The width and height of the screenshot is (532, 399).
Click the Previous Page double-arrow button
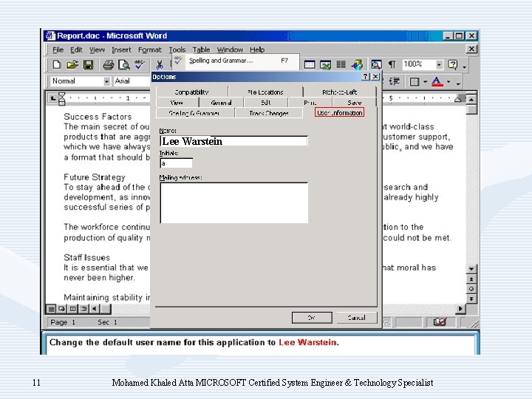[x=471, y=279]
